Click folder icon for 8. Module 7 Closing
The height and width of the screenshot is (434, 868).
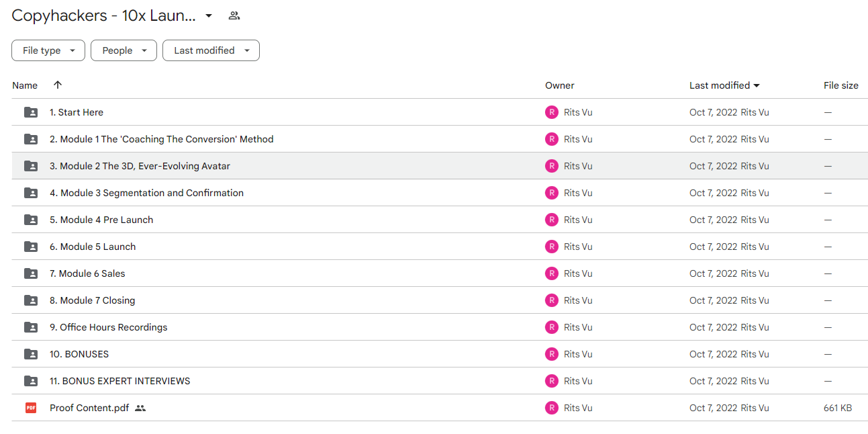[x=31, y=300]
